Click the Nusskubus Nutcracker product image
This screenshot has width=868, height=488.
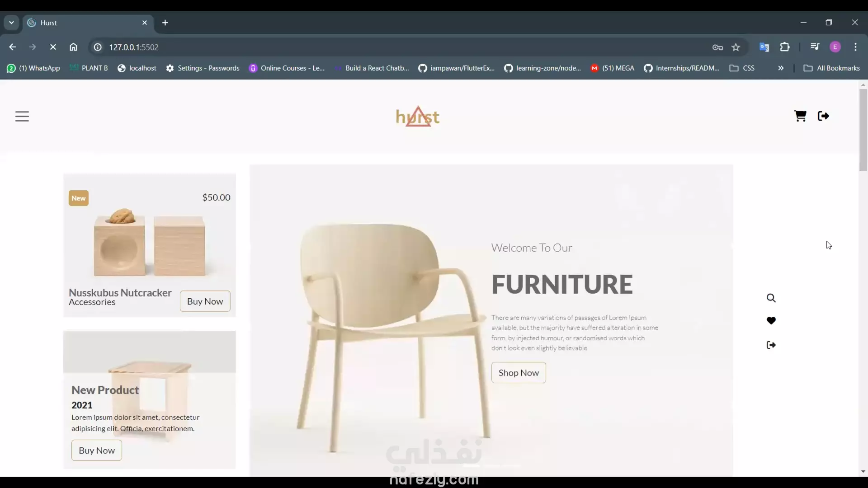[150, 243]
